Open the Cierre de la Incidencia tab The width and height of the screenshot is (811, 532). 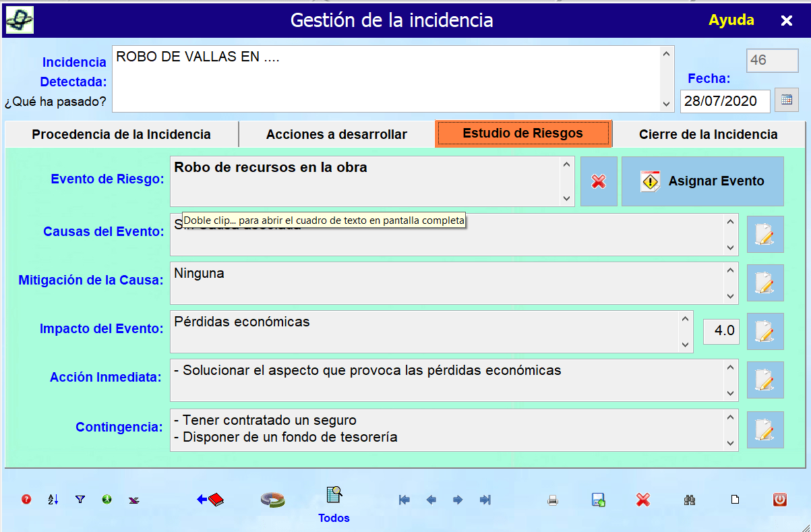[708, 134]
